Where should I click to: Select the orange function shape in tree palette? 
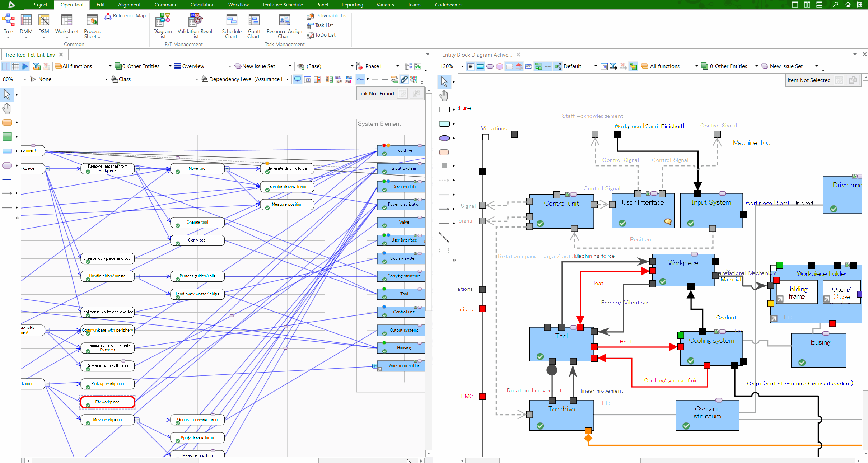click(7, 122)
